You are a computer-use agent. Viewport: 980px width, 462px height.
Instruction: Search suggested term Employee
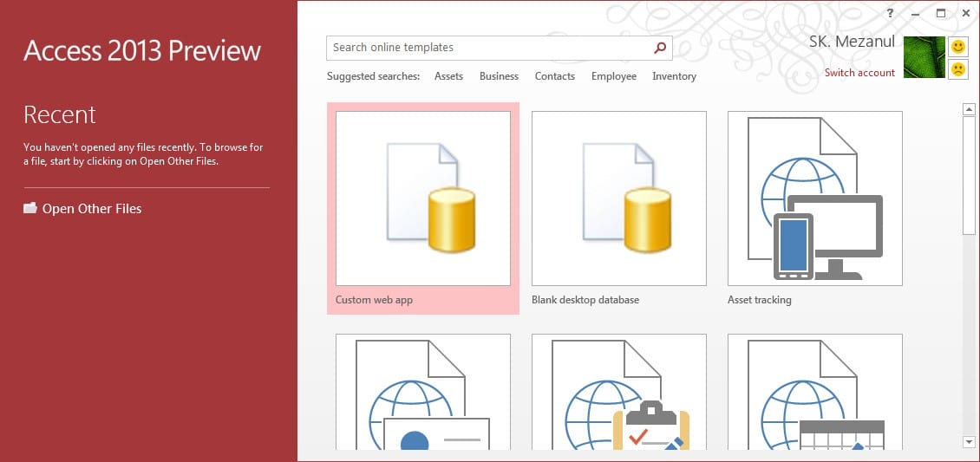coord(614,76)
